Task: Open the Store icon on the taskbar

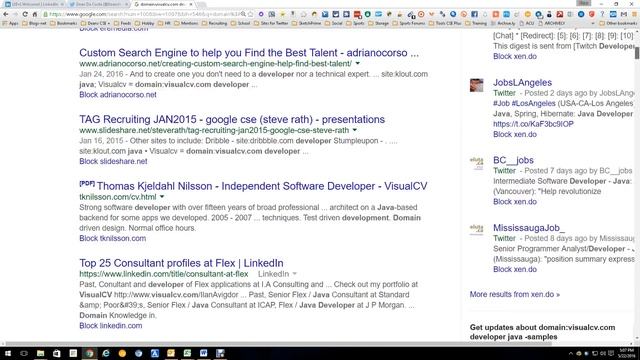Action: [56, 353]
